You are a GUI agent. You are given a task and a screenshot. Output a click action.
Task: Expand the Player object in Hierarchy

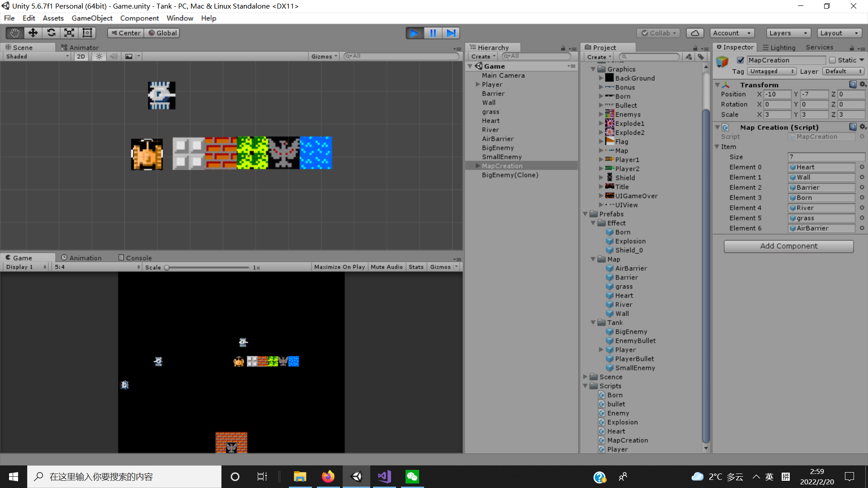478,85
